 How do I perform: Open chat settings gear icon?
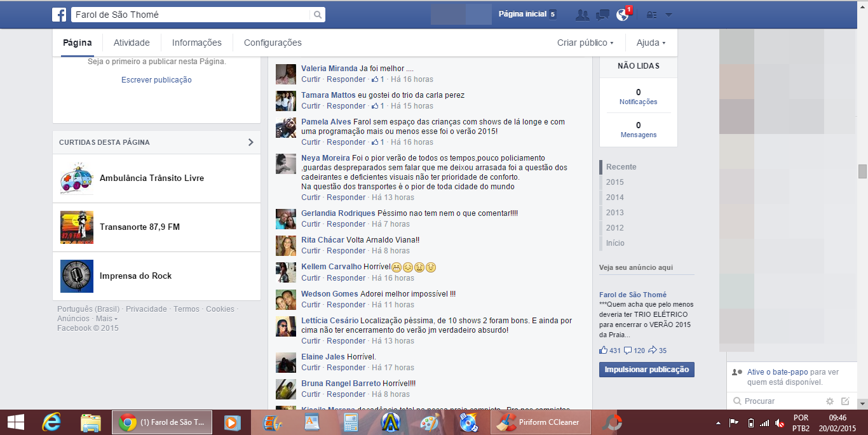pyautogui.click(x=829, y=401)
